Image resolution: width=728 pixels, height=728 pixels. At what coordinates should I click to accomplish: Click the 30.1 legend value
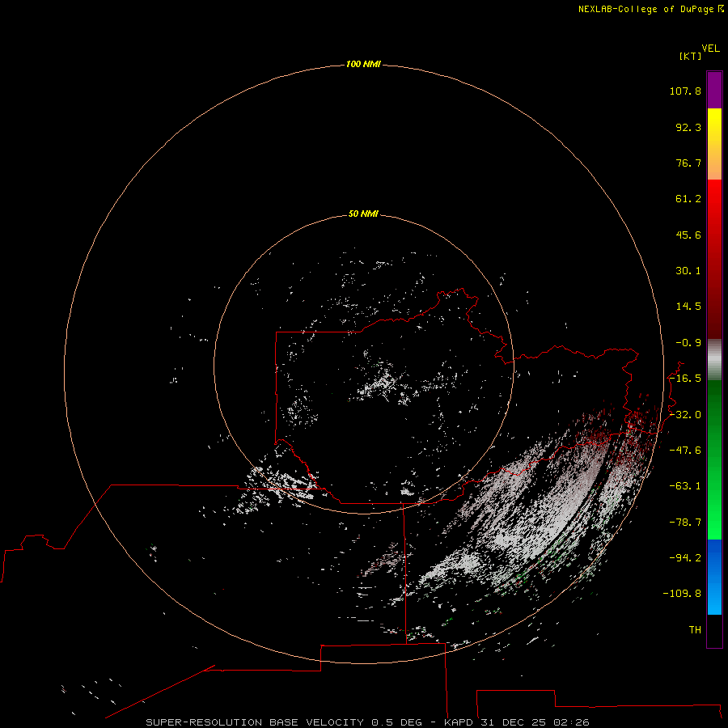click(x=688, y=271)
